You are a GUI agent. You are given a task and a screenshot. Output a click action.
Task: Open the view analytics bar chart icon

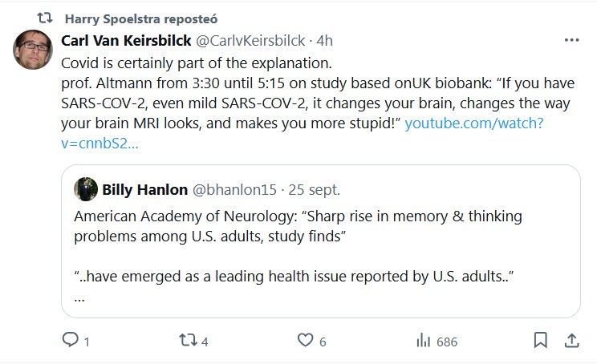pyautogui.click(x=423, y=341)
